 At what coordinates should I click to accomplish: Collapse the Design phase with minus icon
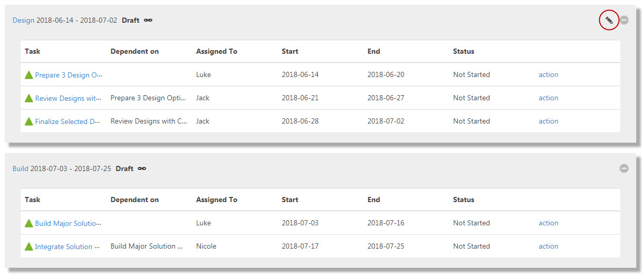(624, 20)
